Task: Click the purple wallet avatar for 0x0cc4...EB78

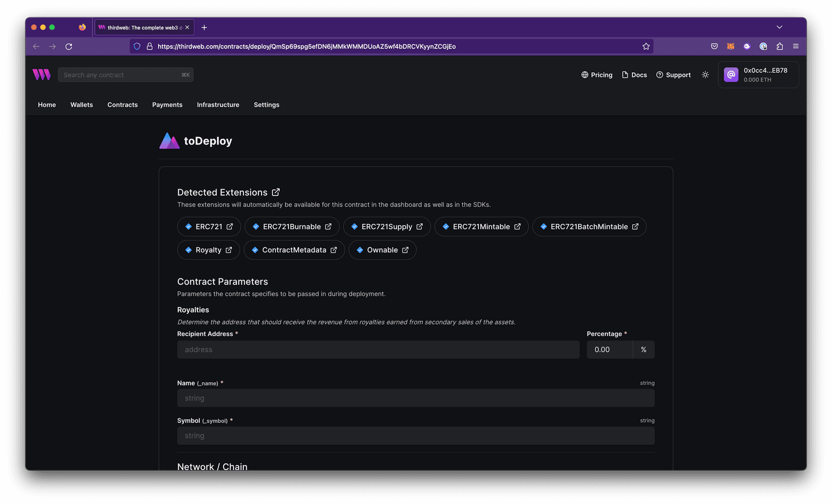Action: [x=731, y=74]
